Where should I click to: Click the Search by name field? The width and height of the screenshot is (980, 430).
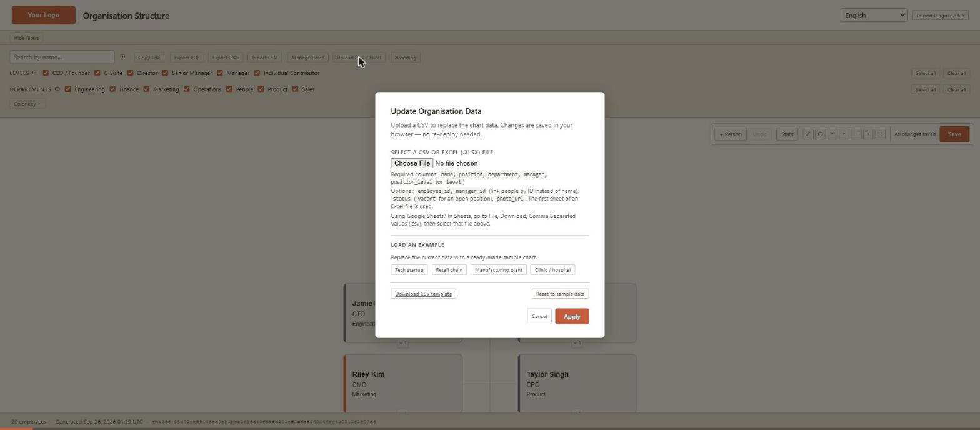tap(62, 57)
